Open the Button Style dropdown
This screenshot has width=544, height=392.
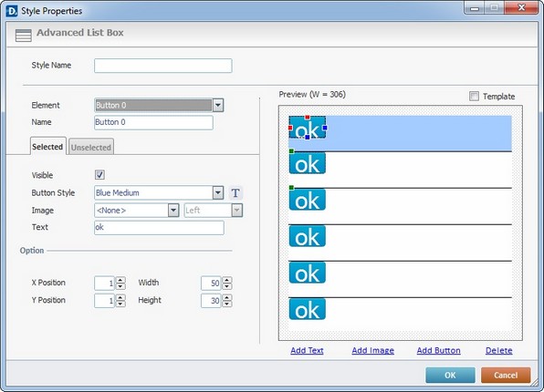[218, 192]
